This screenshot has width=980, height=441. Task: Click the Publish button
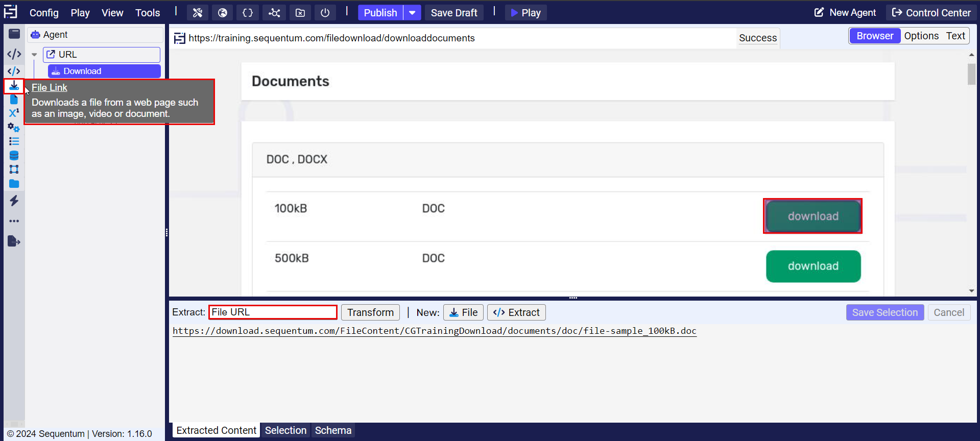(380, 13)
